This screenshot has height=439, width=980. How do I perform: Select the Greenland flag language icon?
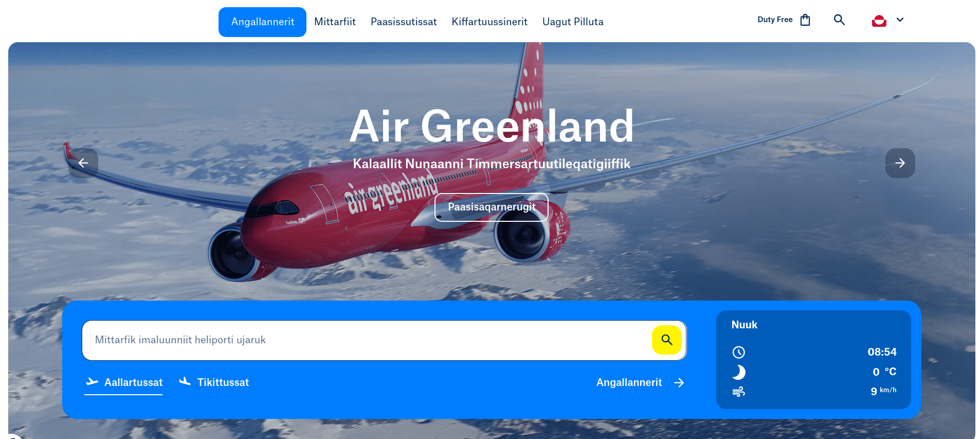(x=879, y=21)
